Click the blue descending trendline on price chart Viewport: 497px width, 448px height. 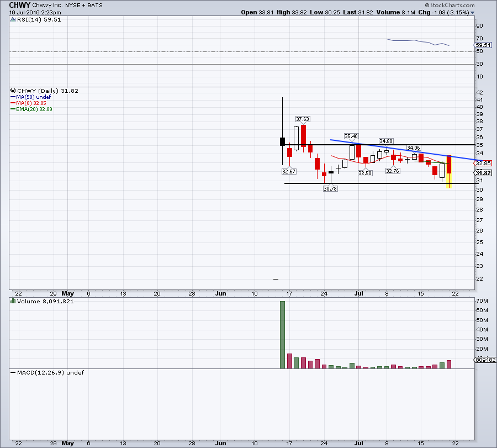(x=406, y=150)
